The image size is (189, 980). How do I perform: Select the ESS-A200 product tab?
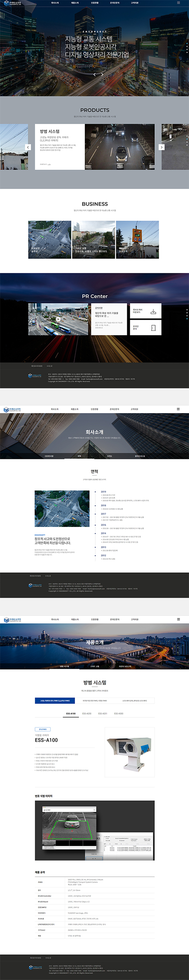click(87, 714)
